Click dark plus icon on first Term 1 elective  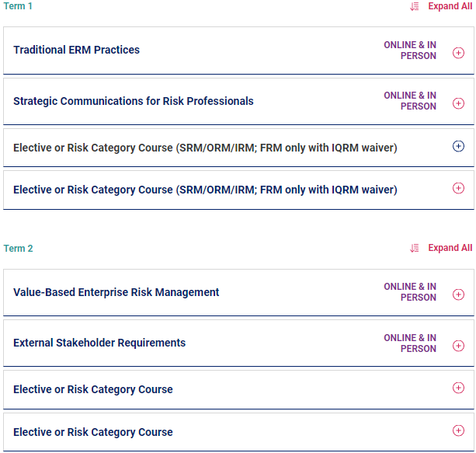point(458,146)
